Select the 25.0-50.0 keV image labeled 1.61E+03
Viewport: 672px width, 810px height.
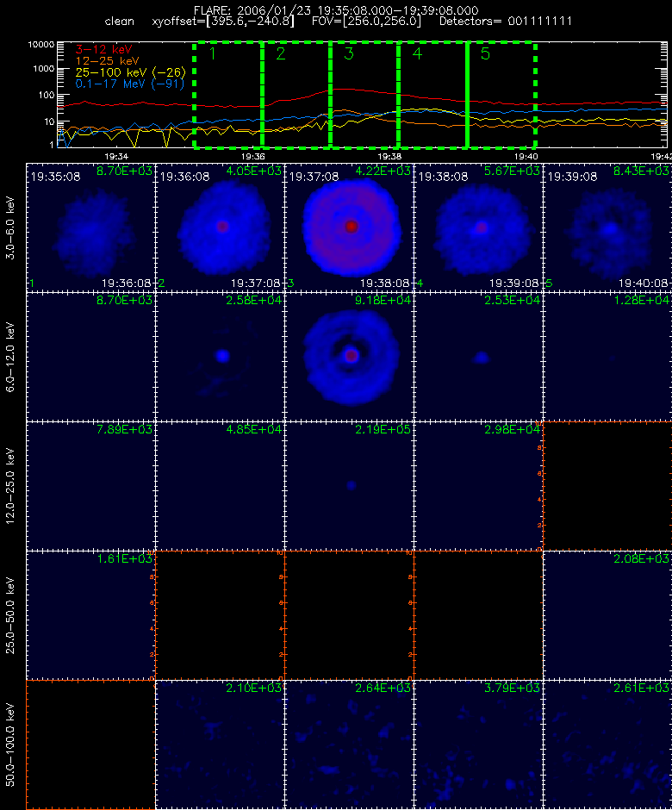(x=91, y=615)
